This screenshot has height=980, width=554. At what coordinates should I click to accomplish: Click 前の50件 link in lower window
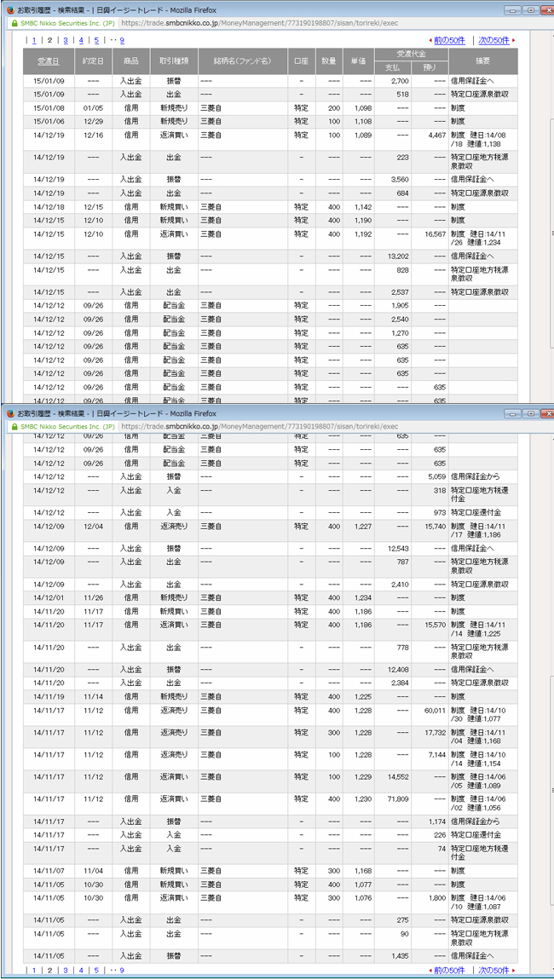click(x=449, y=970)
